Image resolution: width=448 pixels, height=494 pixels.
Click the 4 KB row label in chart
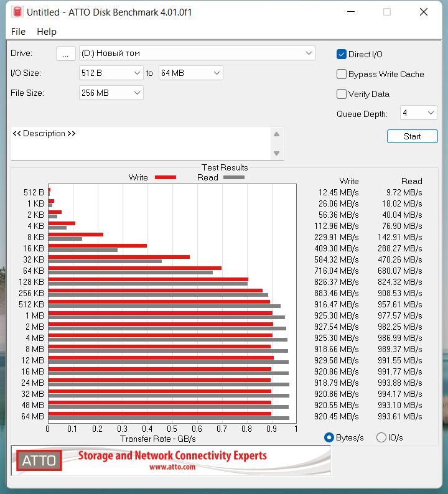tap(35, 226)
